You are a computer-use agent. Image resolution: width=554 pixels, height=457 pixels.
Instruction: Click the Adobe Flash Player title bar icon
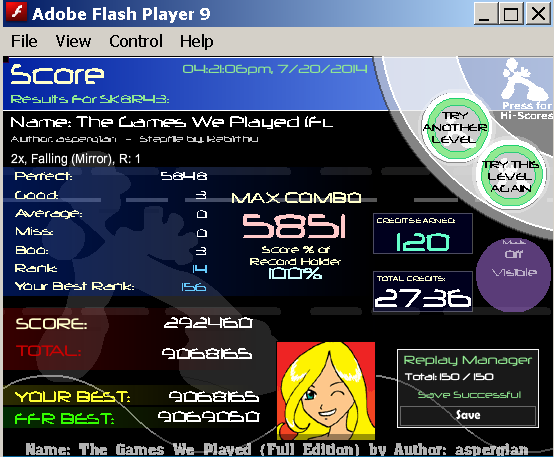tap(17, 13)
